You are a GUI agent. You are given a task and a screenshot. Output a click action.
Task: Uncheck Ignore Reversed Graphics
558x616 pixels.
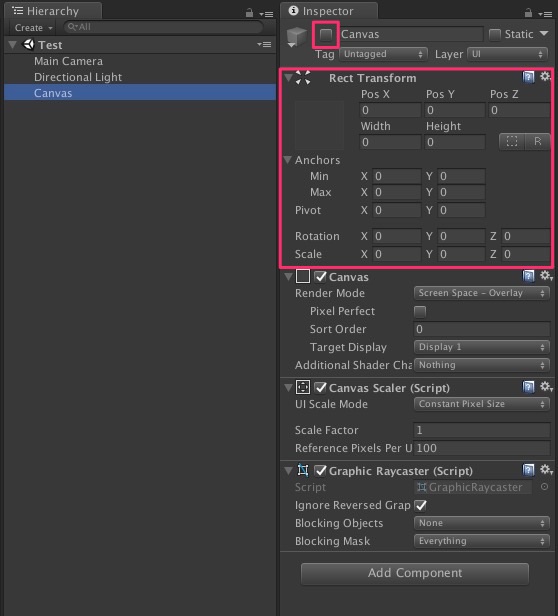click(x=420, y=505)
